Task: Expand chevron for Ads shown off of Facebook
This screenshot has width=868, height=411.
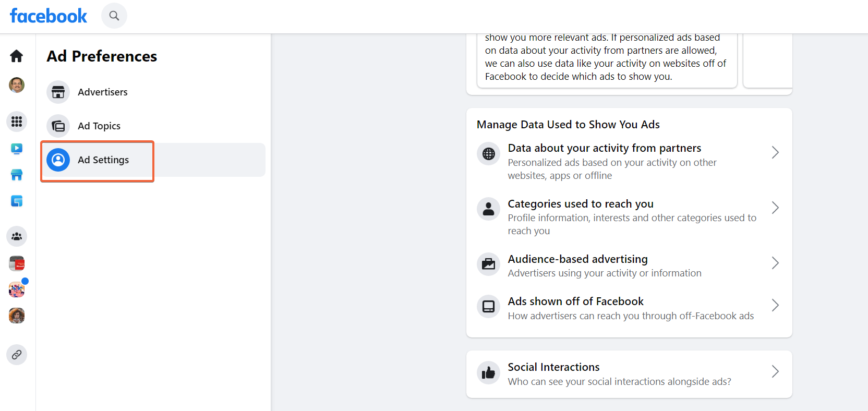Action: point(775,305)
